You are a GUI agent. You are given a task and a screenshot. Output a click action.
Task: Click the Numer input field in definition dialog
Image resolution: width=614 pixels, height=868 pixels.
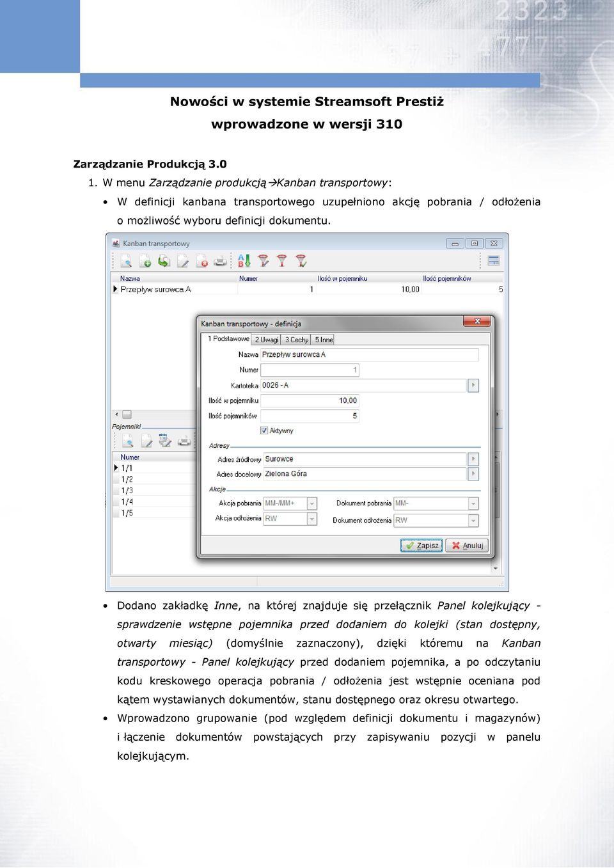click(310, 370)
